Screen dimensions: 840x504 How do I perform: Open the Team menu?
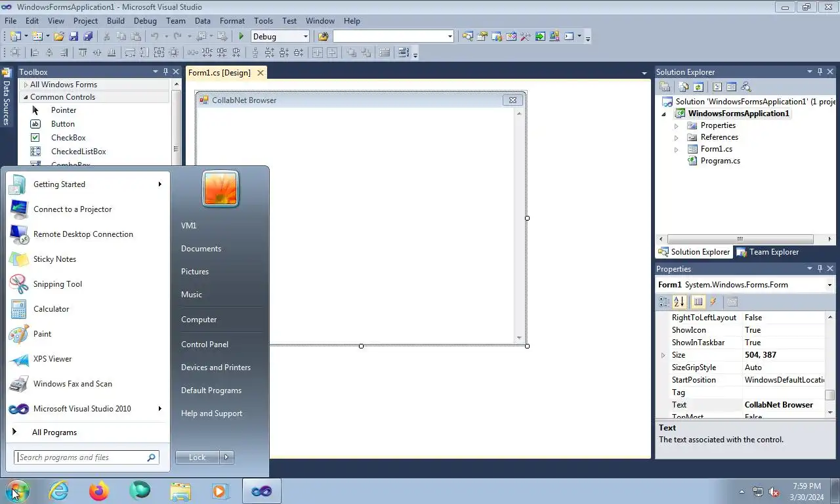click(x=176, y=21)
